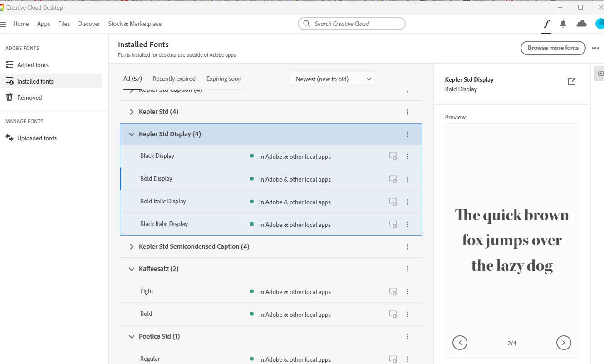This screenshot has width=604, height=364.
Task: Click the Browse more fonts button
Action: coord(553,48)
